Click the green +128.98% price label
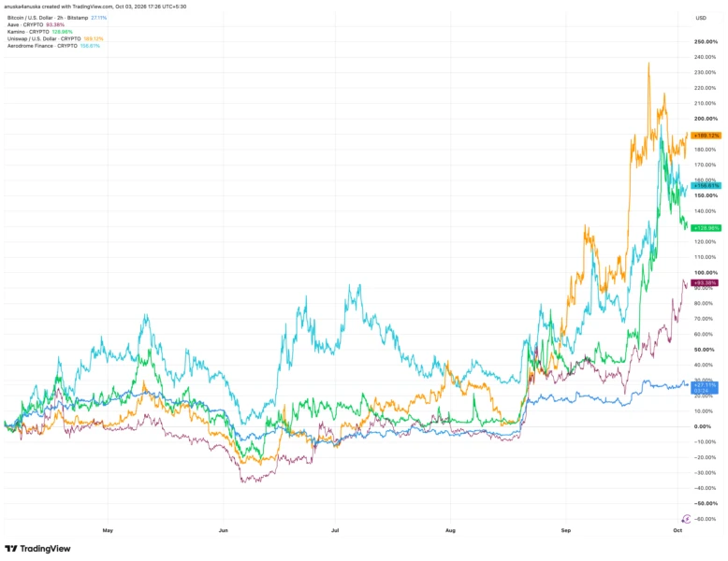This screenshot has height=561, width=728. (706, 228)
